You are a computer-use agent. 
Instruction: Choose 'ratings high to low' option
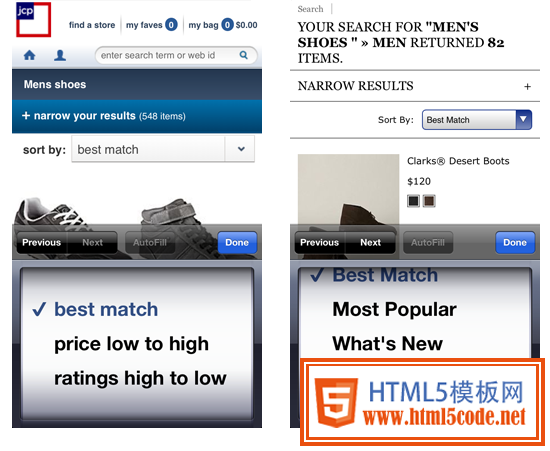tap(140, 378)
